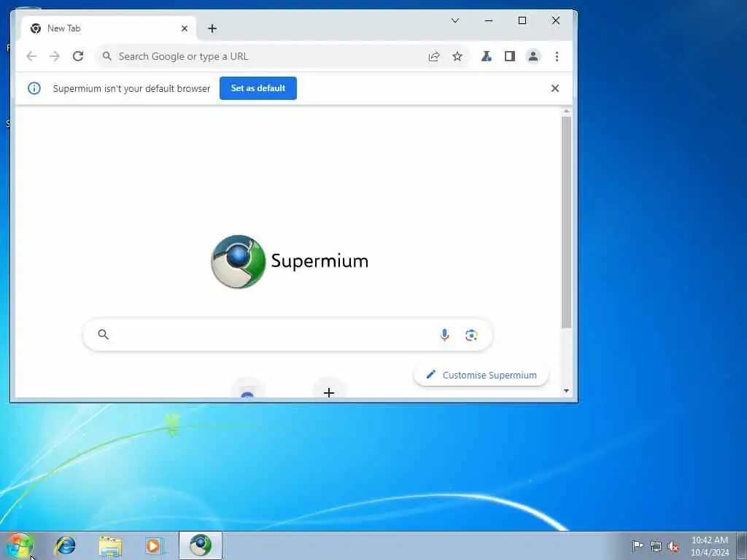Go back using the browser back arrow
The width and height of the screenshot is (747, 560).
(31, 56)
